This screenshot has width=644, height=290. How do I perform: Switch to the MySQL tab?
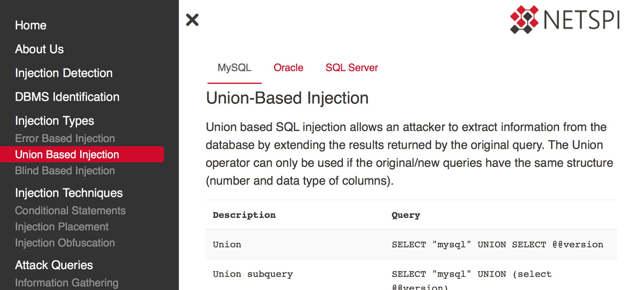234,68
